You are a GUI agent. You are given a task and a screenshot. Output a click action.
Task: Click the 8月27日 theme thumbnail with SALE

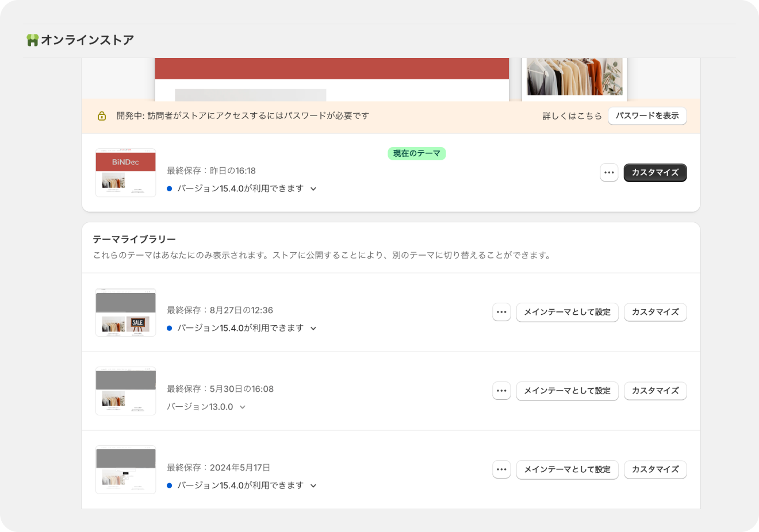[125, 312]
